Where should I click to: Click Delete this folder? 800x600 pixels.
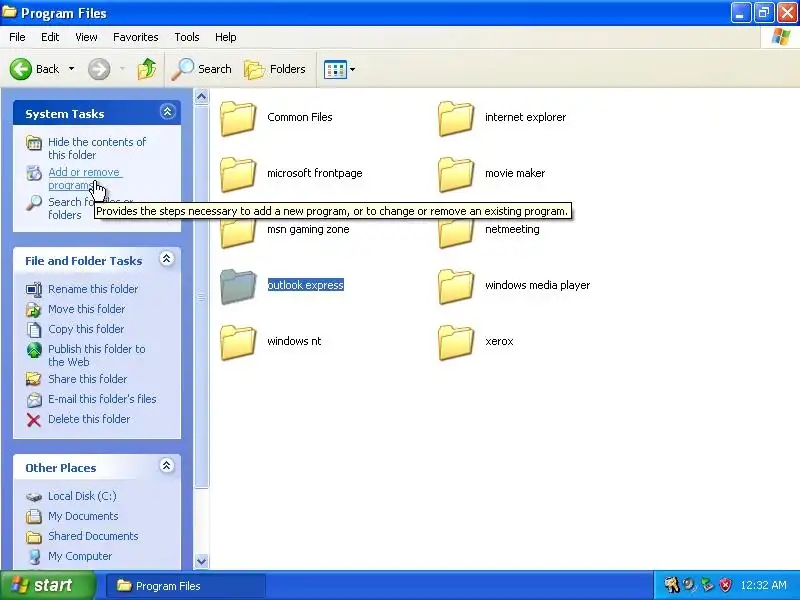(x=89, y=419)
